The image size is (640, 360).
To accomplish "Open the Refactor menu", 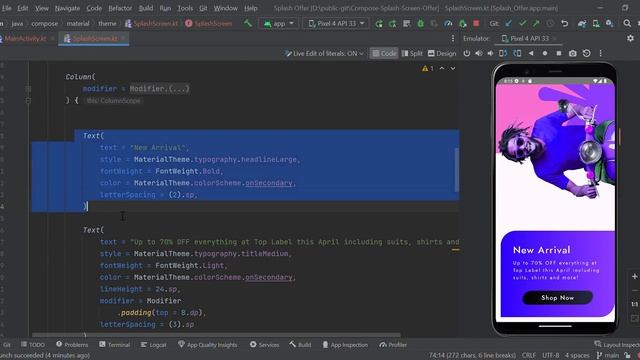I will [120, 8].
